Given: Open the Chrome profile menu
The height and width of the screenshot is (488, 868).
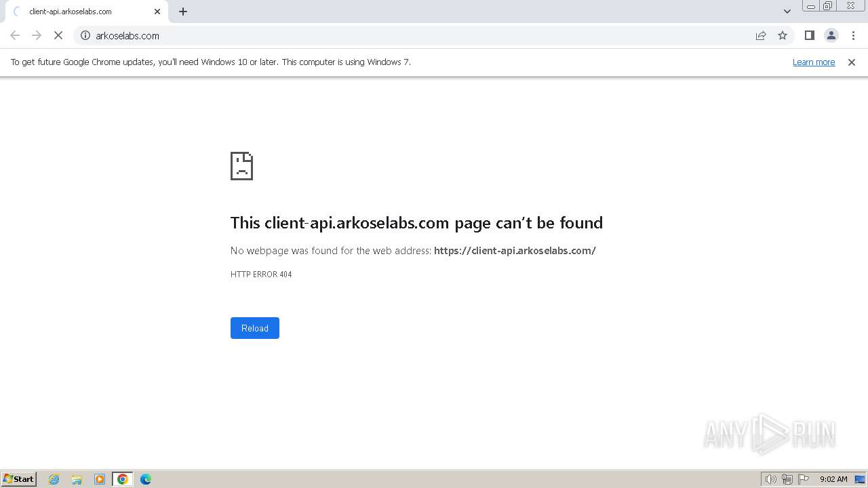Looking at the screenshot, I should 831,35.
